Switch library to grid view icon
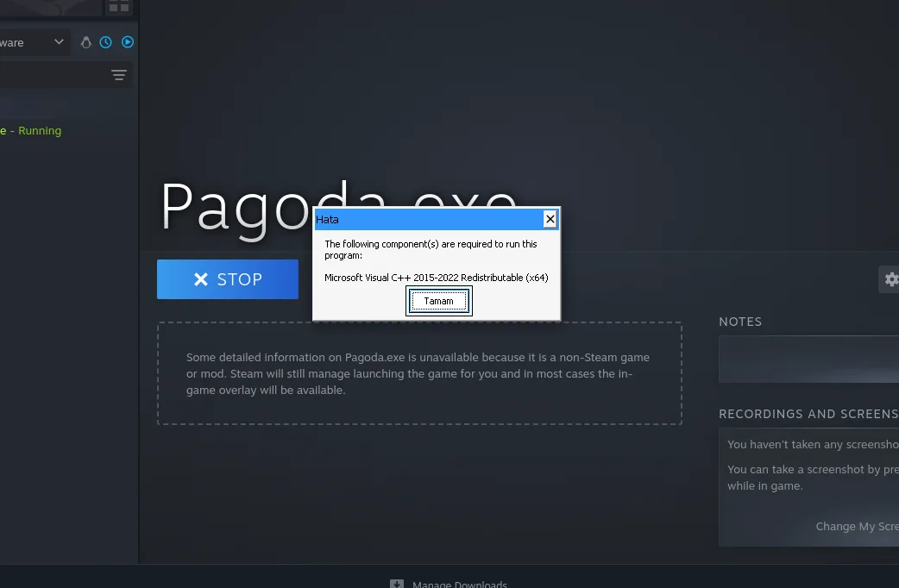Viewport: 899px width, 588px height. coord(119,7)
